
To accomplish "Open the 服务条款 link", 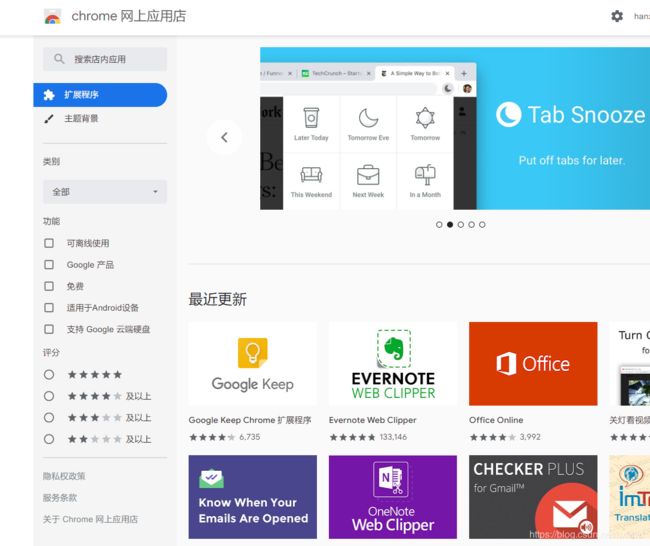I will (60, 497).
